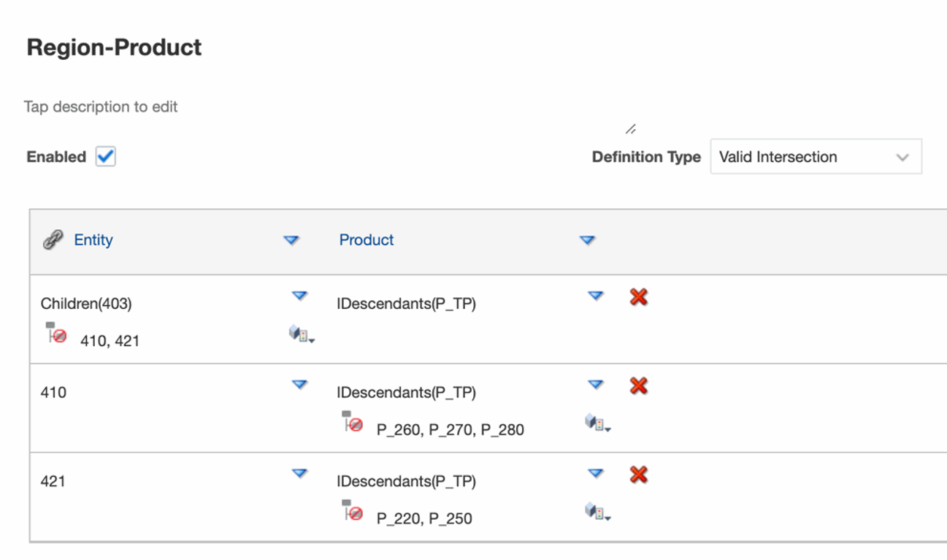Click exclusion icon beside P_220, P_250
The image size is (947, 560).
pyautogui.click(x=353, y=511)
